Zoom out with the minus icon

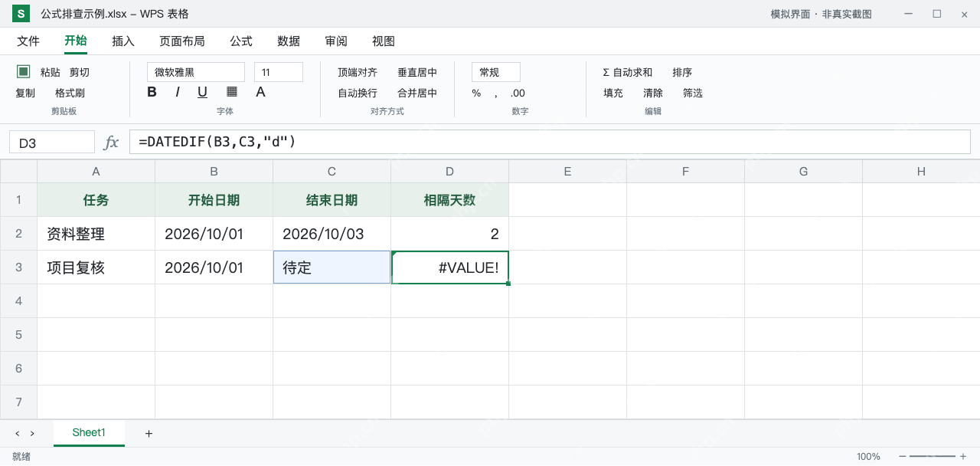903,457
